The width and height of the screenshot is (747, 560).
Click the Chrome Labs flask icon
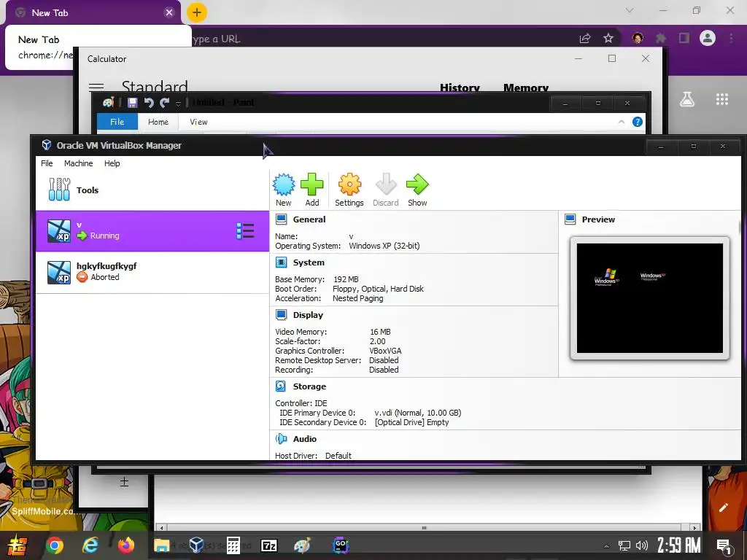point(687,99)
